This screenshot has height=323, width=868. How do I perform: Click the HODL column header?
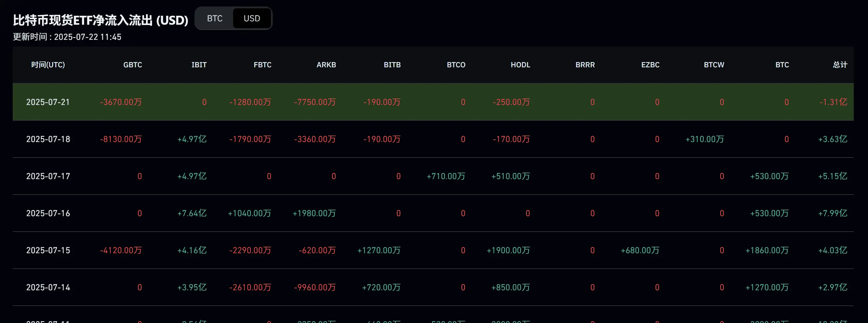[520, 65]
